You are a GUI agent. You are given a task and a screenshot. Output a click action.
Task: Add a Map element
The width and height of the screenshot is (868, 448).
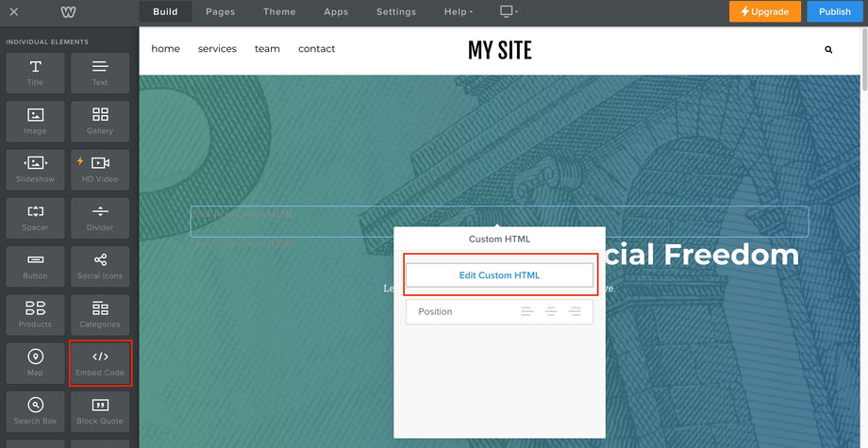36,363
